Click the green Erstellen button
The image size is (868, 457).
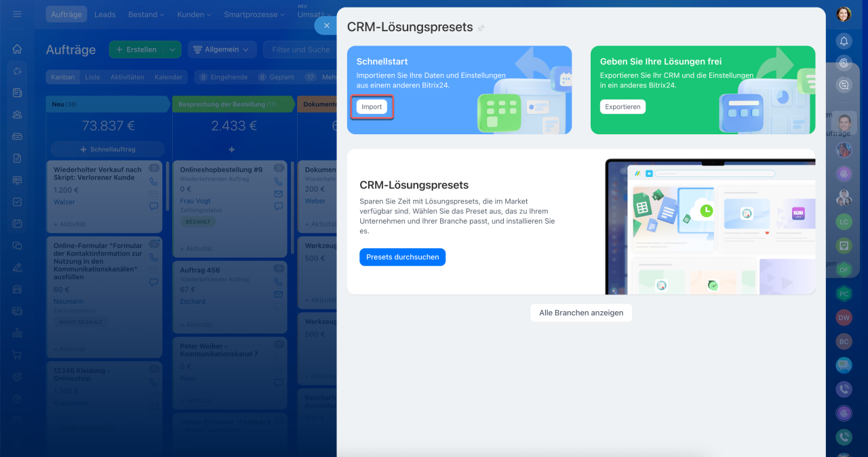point(136,49)
